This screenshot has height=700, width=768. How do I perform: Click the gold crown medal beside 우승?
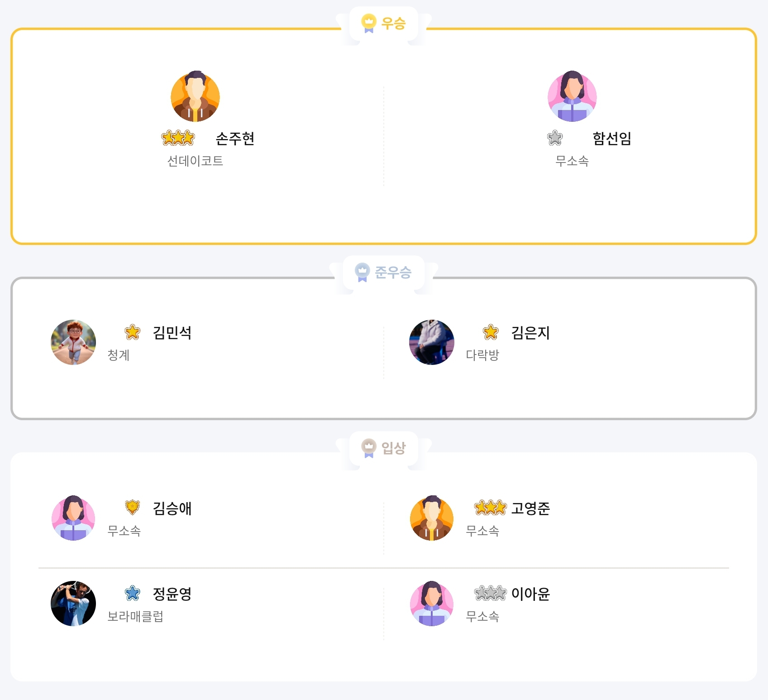point(369,23)
